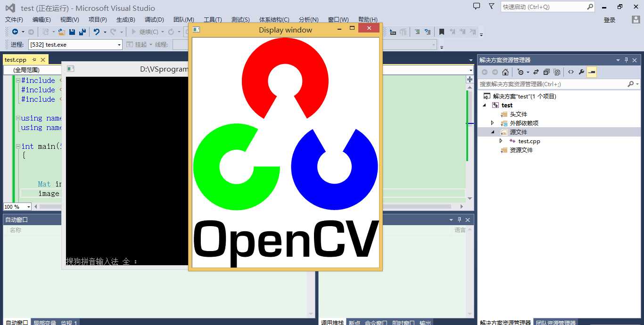644x325 pixels.
Task: Click the uncomment selection toolbar icon
Action: (x=428, y=32)
